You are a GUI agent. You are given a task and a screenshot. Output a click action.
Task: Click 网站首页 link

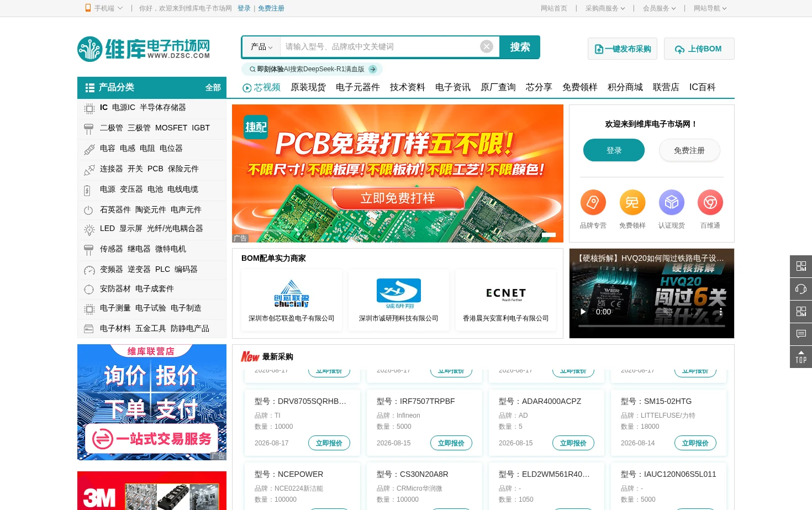coord(554,8)
